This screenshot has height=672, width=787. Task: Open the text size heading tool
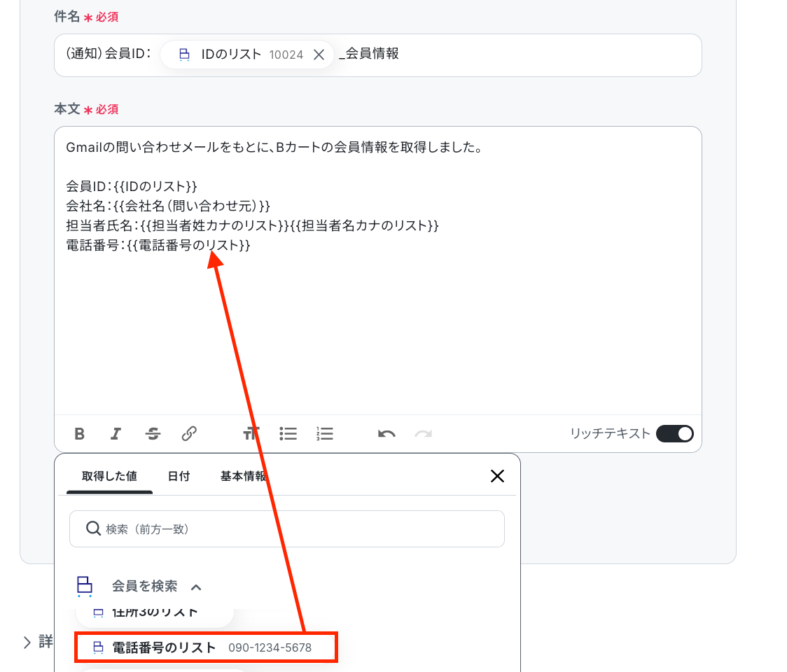pyautogui.click(x=251, y=434)
